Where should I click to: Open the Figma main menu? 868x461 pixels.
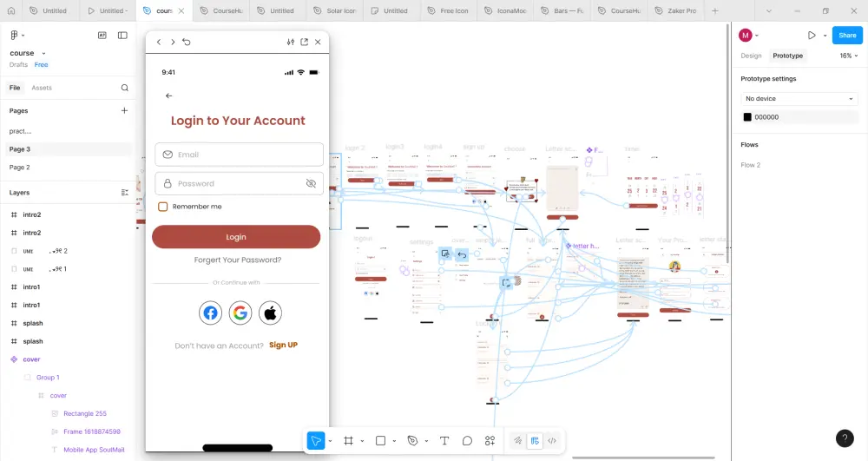click(x=16, y=36)
